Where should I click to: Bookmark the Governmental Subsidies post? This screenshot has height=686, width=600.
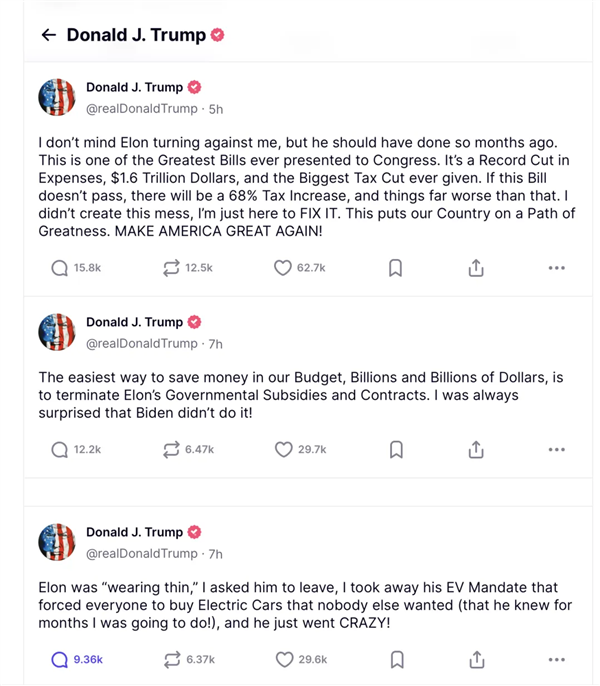(396, 450)
